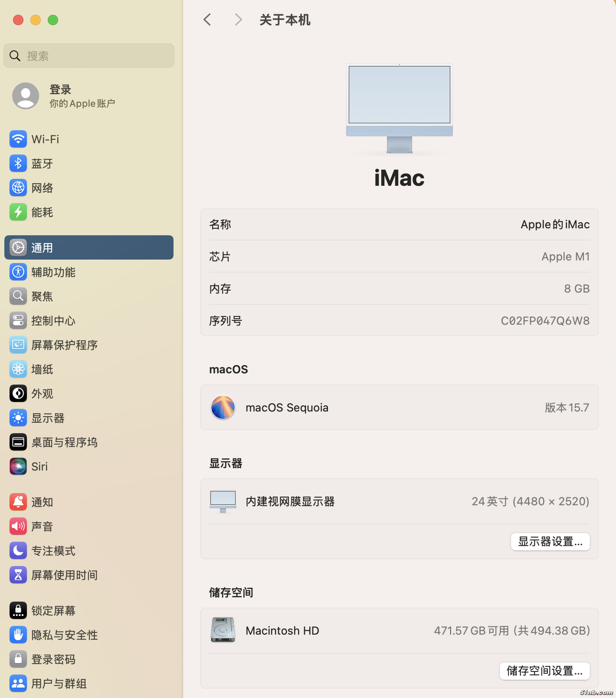Viewport: 616px width, 698px height.
Task: Open Network (网络) globe icon
Action: coord(18,188)
